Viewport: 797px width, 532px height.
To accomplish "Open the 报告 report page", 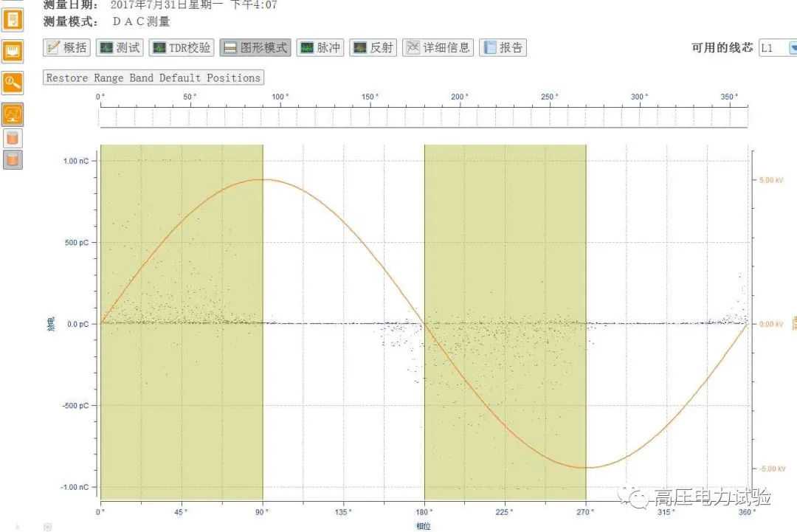I will pyautogui.click(x=503, y=48).
